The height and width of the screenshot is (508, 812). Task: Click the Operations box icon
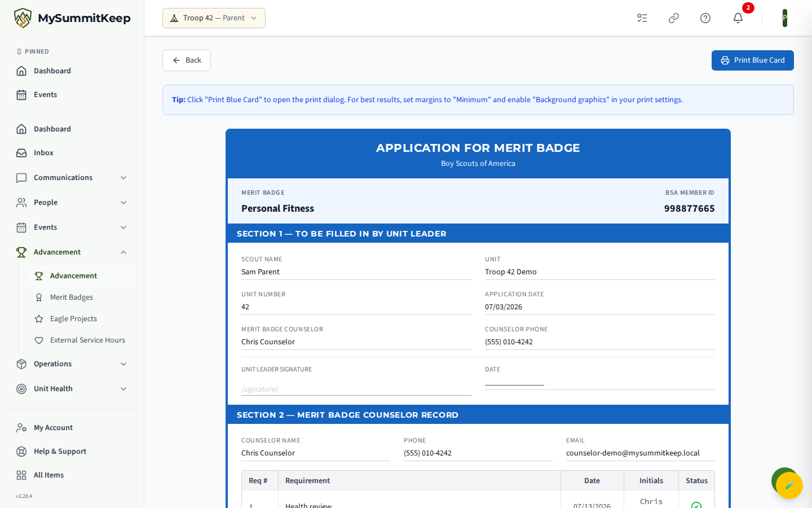tap(21, 364)
